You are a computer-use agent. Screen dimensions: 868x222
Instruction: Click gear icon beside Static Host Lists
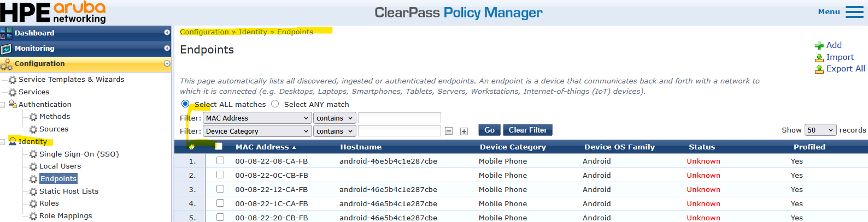point(33,191)
